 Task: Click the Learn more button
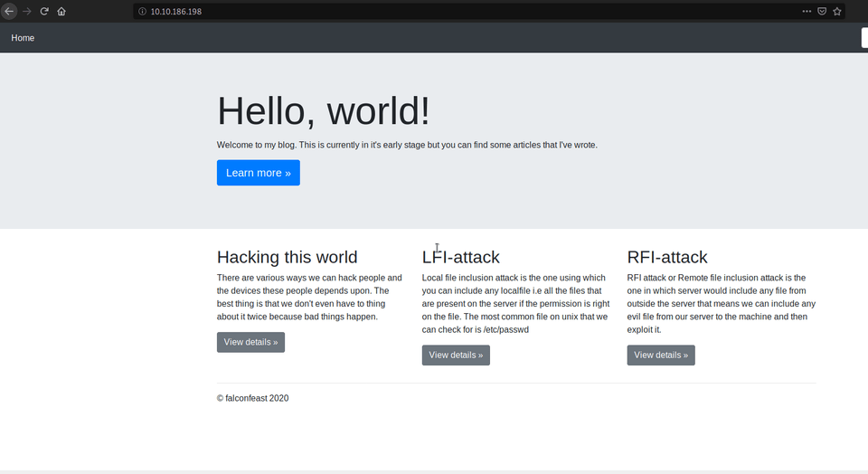click(x=258, y=173)
